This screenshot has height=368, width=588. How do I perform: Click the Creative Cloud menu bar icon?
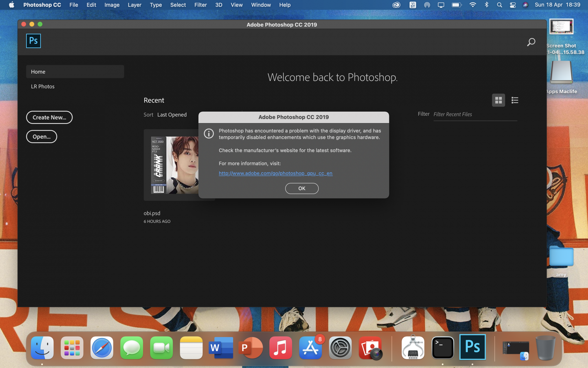tap(396, 5)
